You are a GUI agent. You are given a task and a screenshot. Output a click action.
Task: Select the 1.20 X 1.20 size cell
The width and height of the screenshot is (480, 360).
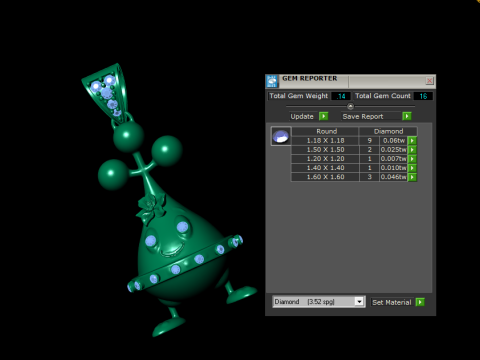(x=325, y=159)
